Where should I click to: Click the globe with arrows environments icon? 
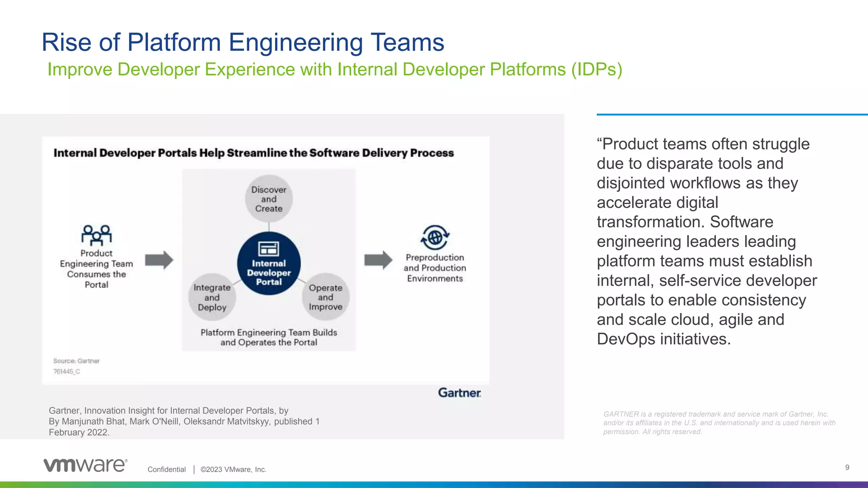(x=435, y=238)
